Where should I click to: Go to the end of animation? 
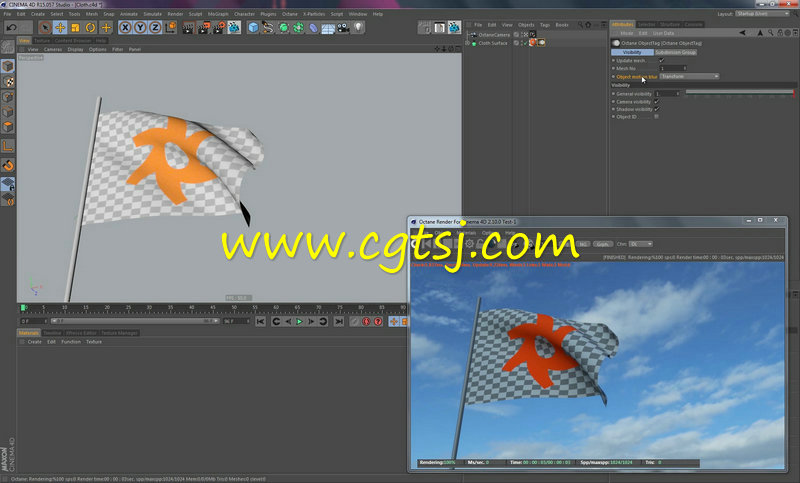click(339, 321)
